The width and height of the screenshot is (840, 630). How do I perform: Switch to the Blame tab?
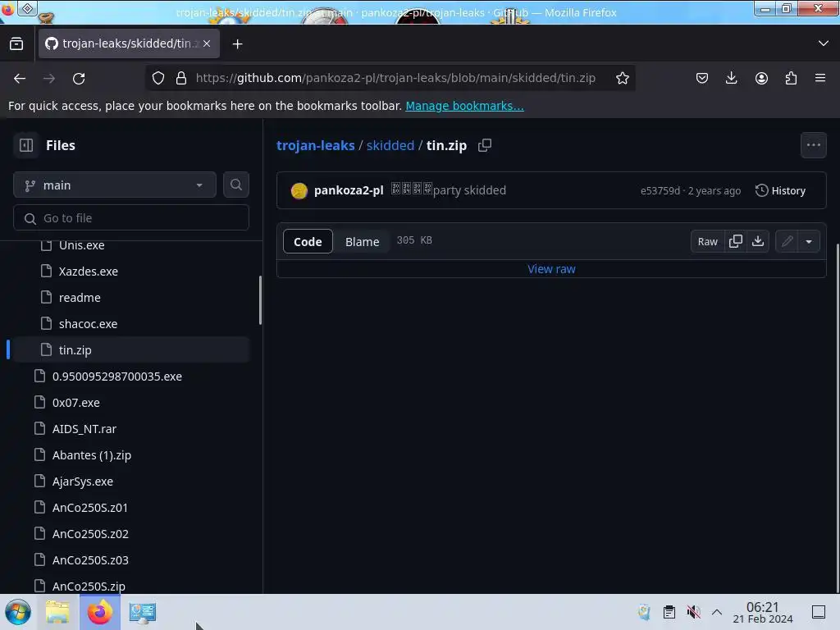click(362, 241)
